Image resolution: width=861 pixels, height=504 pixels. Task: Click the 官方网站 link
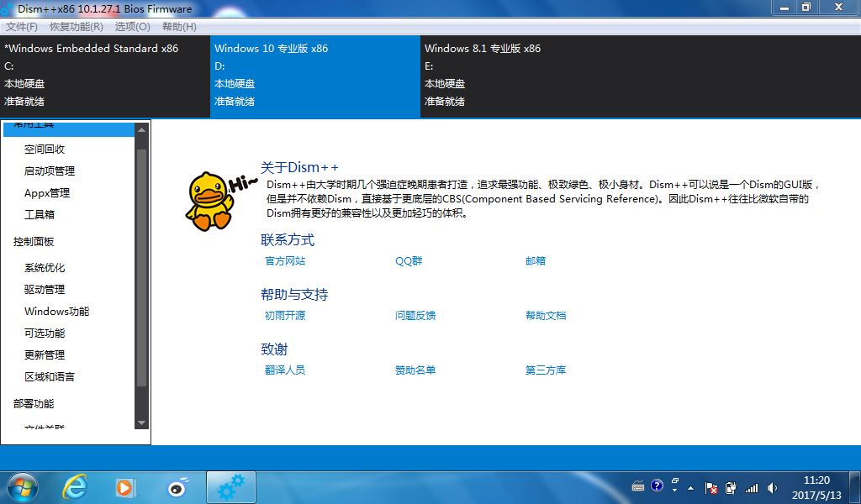tap(285, 261)
